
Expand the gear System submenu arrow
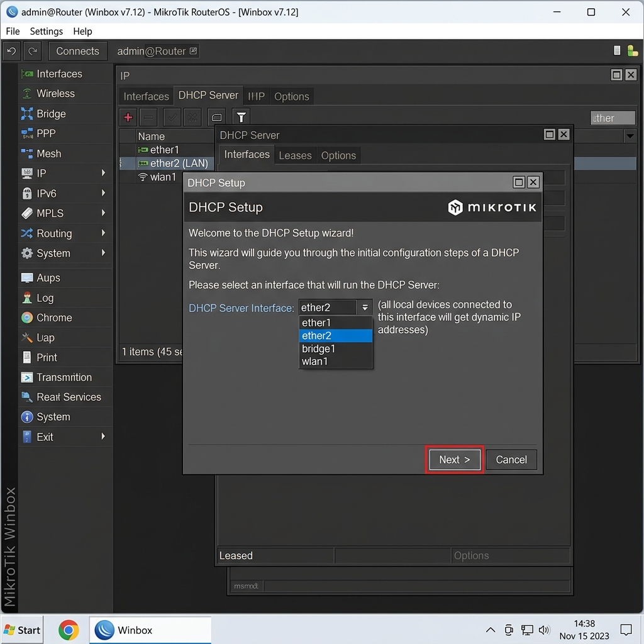click(x=104, y=253)
